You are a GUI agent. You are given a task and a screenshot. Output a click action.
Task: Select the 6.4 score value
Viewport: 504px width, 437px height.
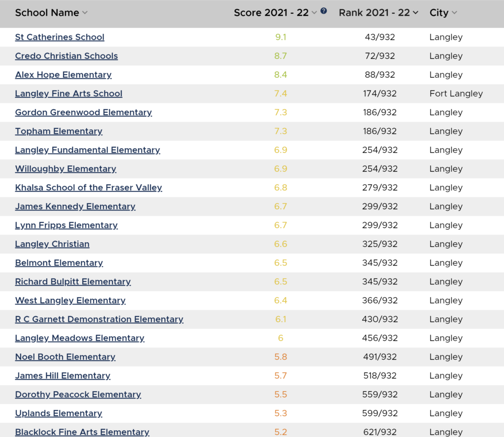(281, 300)
